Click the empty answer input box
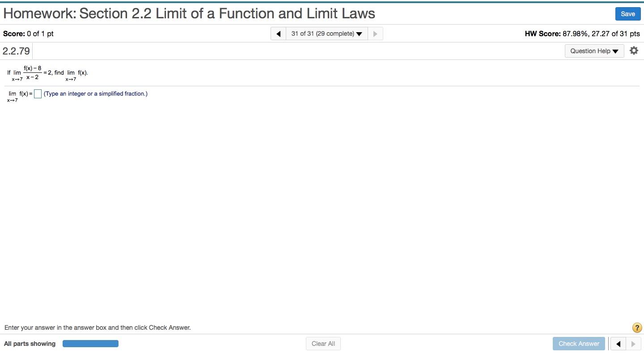The height and width of the screenshot is (353, 644). coord(38,94)
